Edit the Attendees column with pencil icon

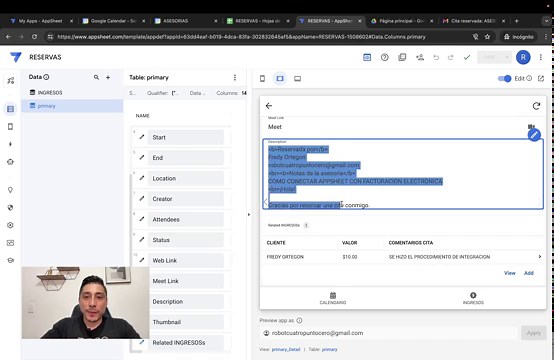[142, 219]
